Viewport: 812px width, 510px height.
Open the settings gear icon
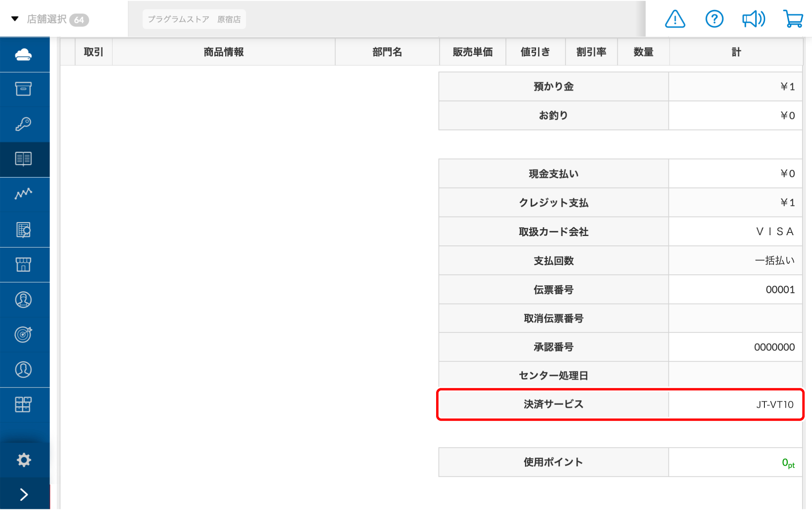click(24, 460)
